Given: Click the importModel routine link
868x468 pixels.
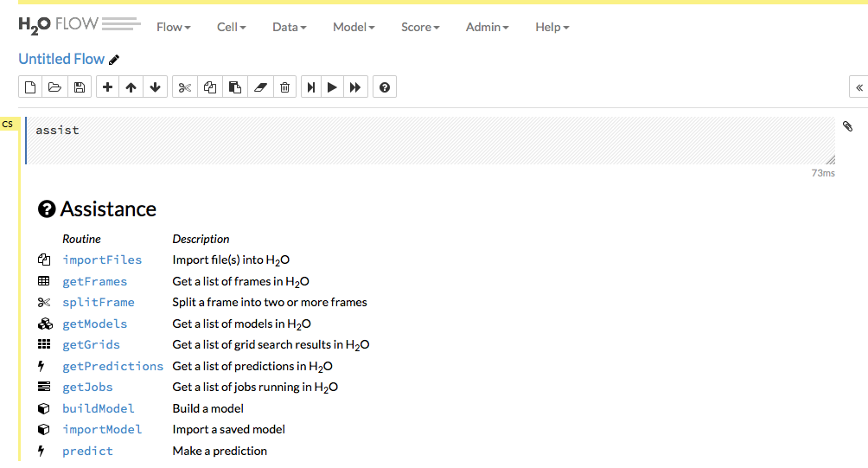Looking at the screenshot, I should click(x=102, y=430).
